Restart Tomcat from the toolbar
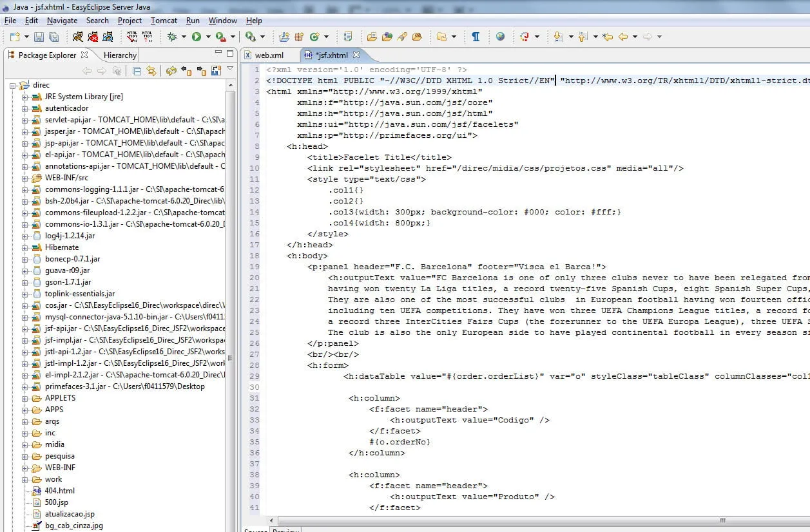 click(107, 37)
